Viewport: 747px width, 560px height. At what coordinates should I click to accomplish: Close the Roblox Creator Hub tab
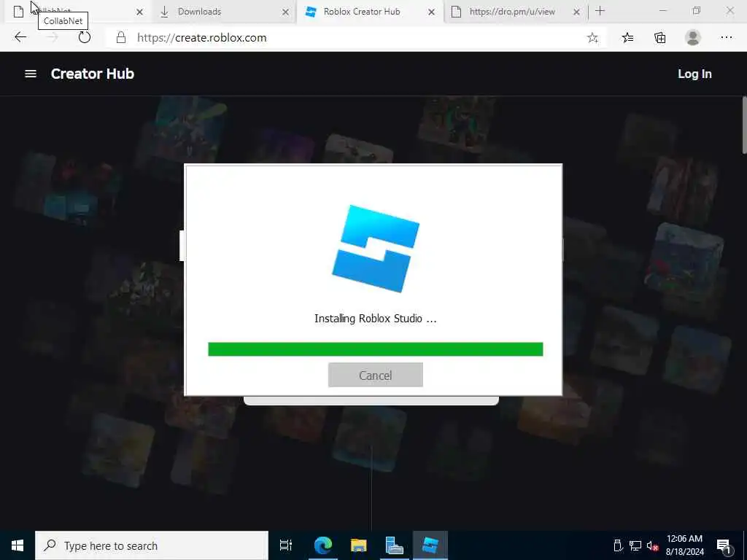431,12
